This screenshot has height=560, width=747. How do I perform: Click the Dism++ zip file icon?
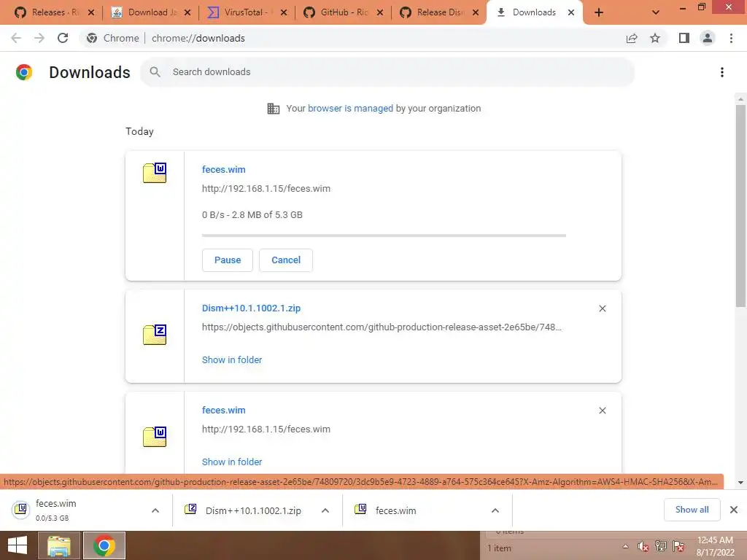(x=155, y=334)
